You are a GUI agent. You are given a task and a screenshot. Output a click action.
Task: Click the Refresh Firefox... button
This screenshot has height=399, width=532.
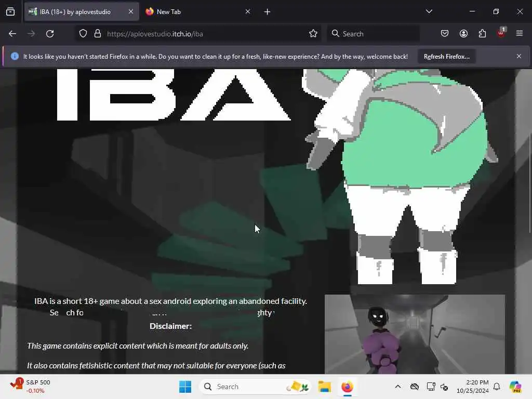pos(446,57)
